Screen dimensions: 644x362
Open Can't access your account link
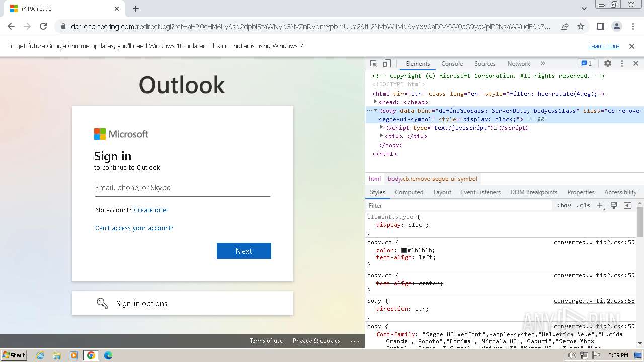[x=134, y=228]
